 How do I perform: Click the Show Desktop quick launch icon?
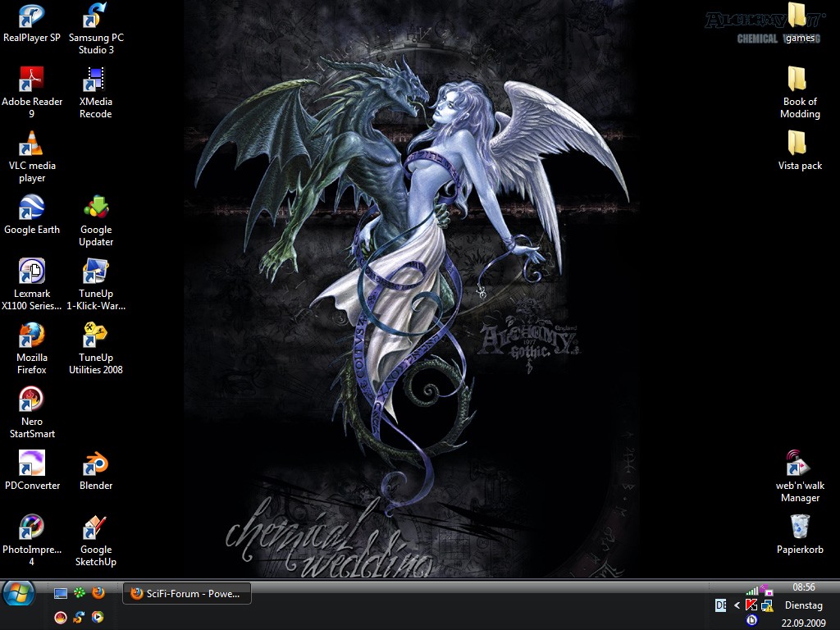pos(61,593)
